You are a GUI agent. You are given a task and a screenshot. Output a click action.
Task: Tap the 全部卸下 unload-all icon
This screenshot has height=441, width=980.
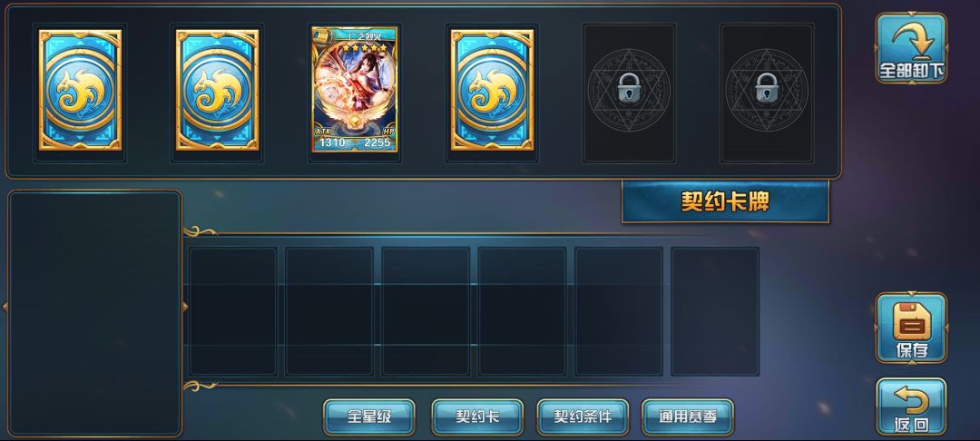(x=911, y=48)
